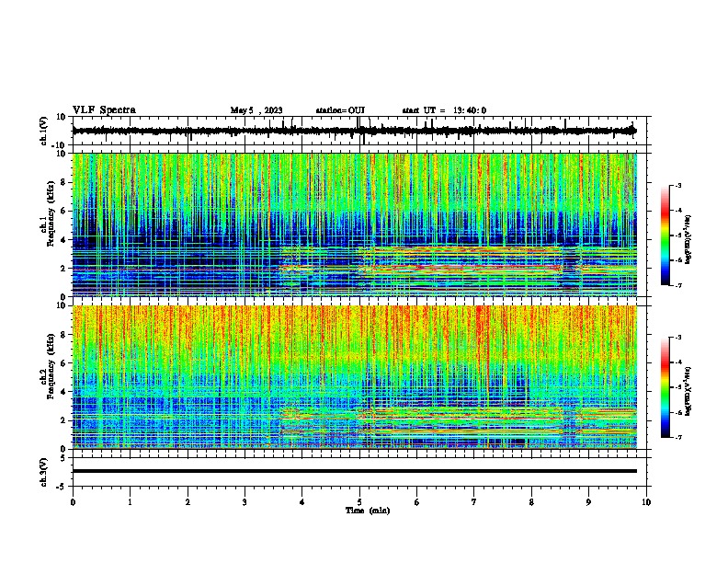Viewport: 728px width, 563px height.
Task: Click the "9" tick on the time axis
Action: (x=588, y=502)
